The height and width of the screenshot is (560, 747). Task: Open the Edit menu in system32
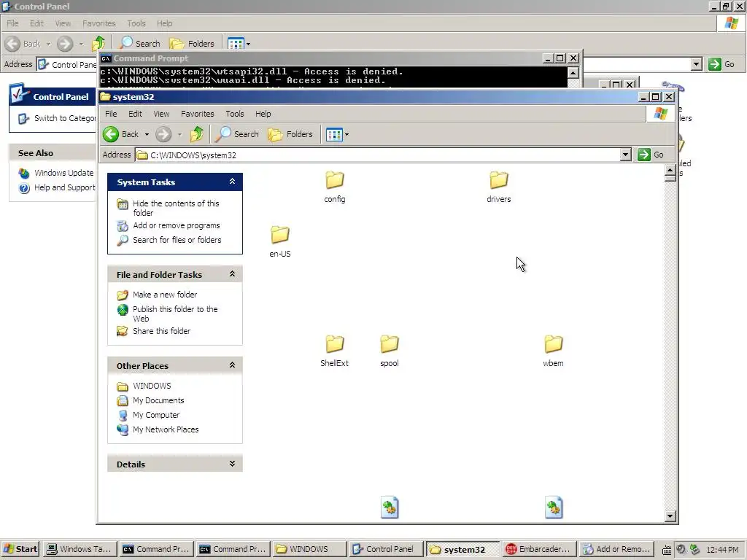coord(135,114)
